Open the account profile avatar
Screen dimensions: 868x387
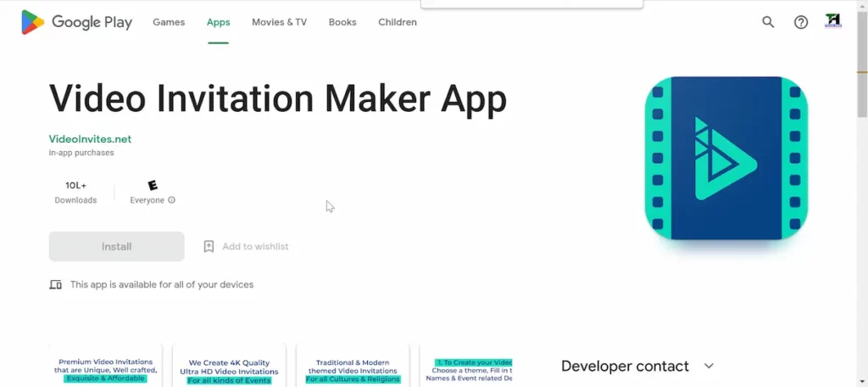pos(833,21)
